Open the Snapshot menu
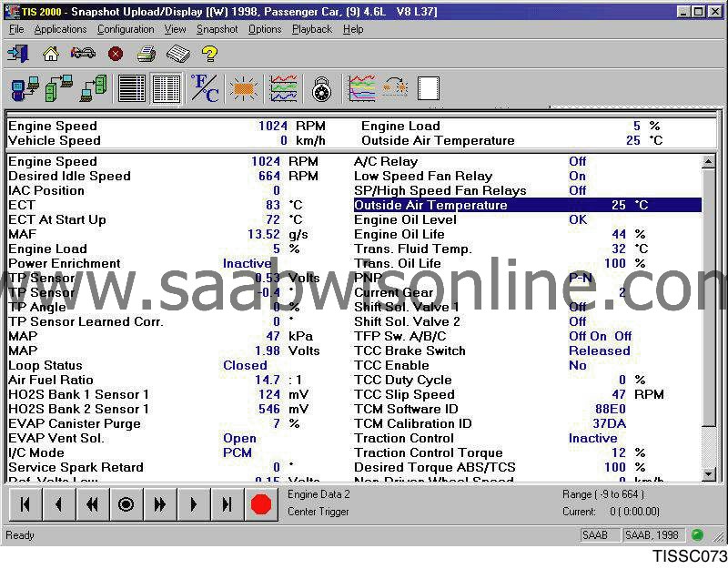Image resolution: width=728 pixels, height=569 pixels. pyautogui.click(x=217, y=29)
